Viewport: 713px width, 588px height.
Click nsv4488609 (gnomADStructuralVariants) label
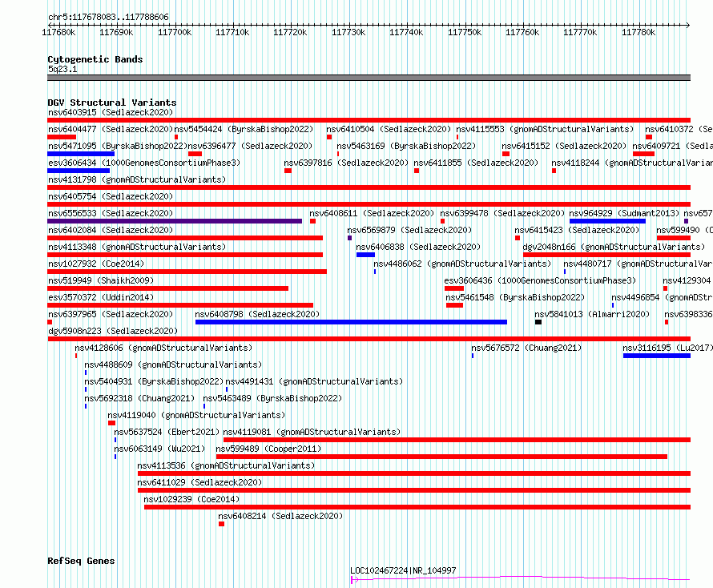[173, 364]
